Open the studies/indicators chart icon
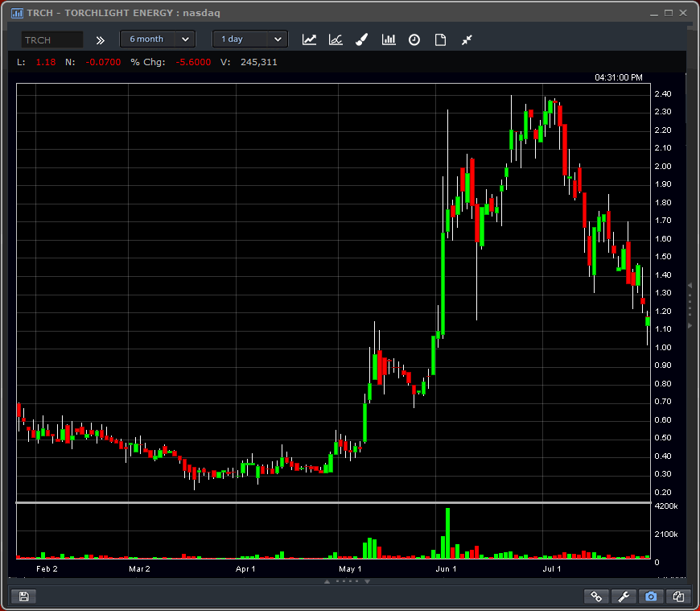The width and height of the screenshot is (700, 611). (336, 39)
